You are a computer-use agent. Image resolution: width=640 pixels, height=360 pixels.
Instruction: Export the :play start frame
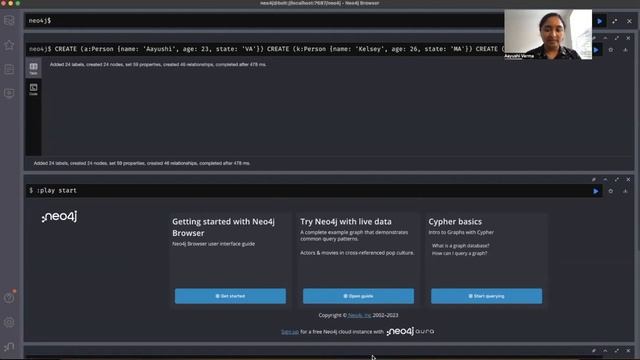[625, 191]
